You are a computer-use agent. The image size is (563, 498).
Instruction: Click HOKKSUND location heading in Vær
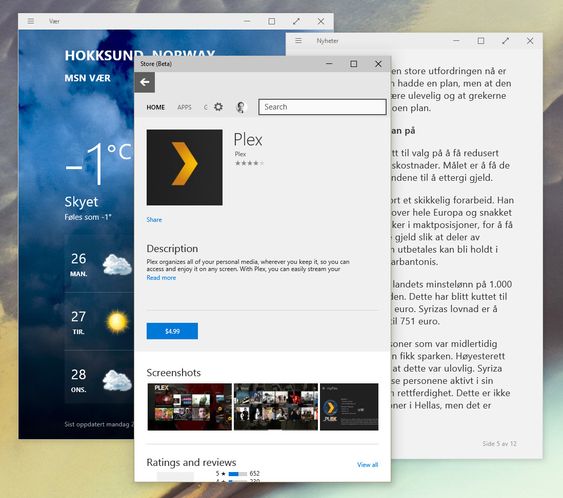click(140, 56)
